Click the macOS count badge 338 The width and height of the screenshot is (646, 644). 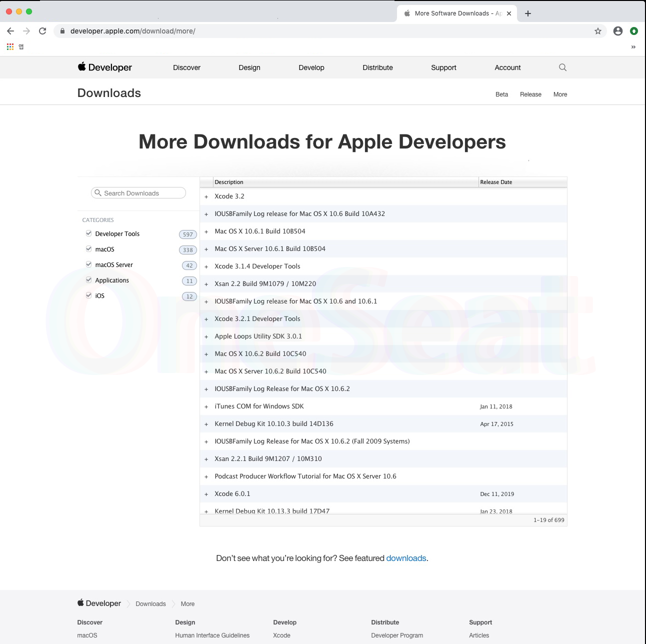(x=188, y=250)
